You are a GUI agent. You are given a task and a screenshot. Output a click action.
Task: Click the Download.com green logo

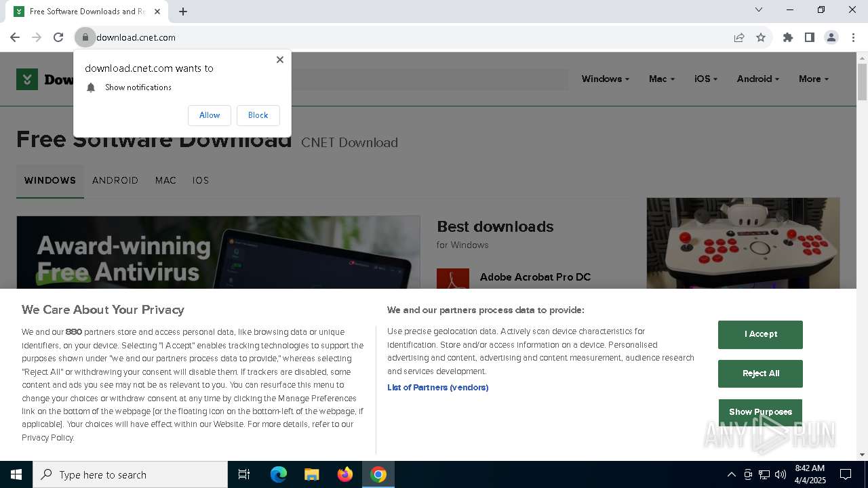27,79
